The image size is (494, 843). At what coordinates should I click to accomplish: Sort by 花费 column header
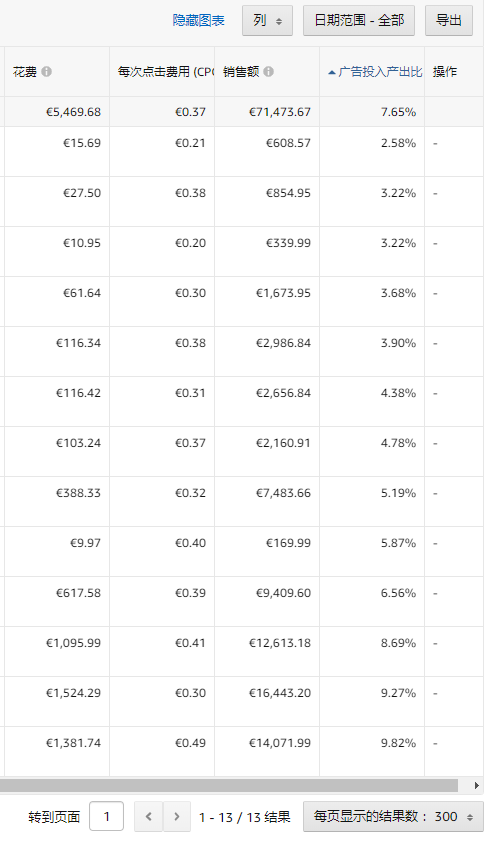pyautogui.click(x=25, y=72)
